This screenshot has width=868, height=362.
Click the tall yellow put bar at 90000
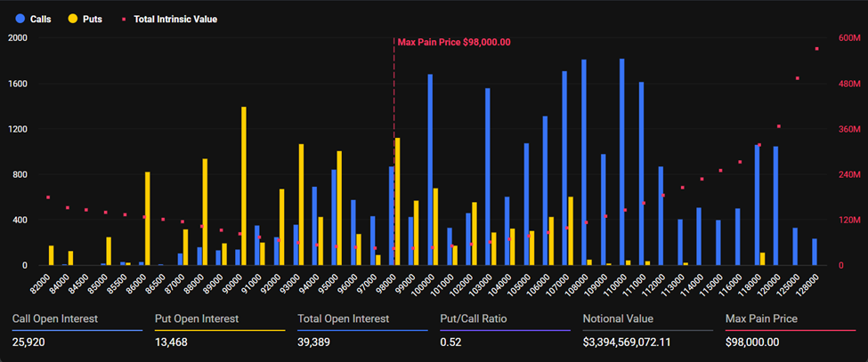(244, 186)
